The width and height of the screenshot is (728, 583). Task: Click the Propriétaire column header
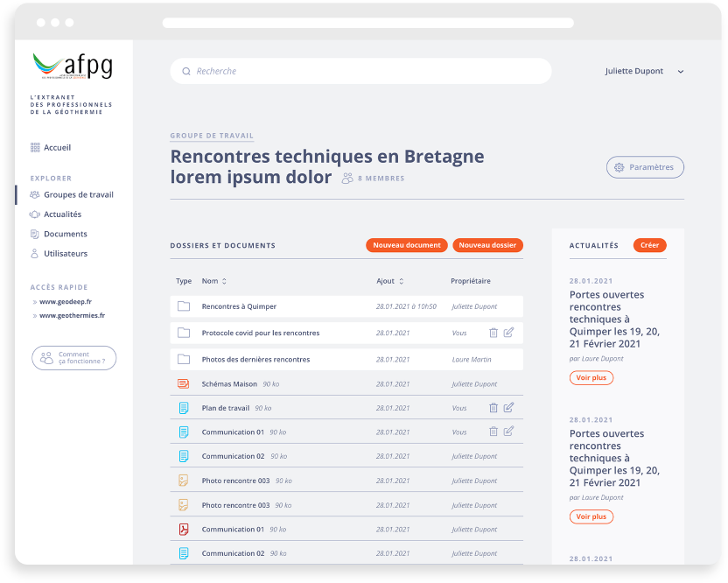pyautogui.click(x=471, y=281)
